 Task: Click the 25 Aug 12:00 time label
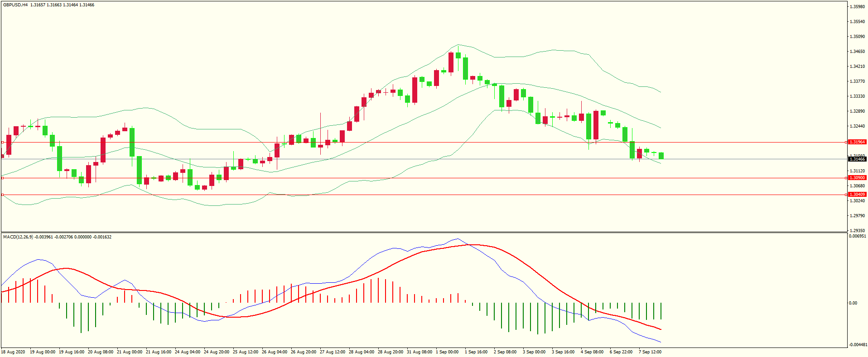[x=246, y=352]
